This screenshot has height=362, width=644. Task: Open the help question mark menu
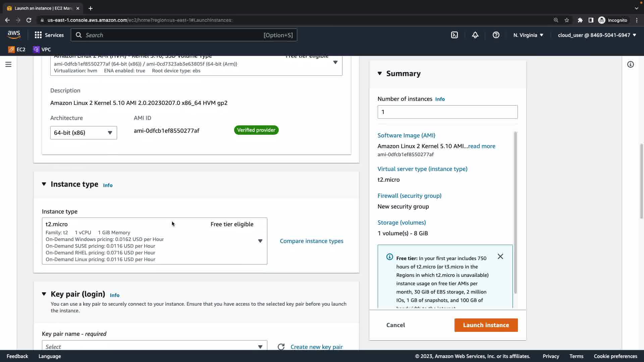click(496, 35)
